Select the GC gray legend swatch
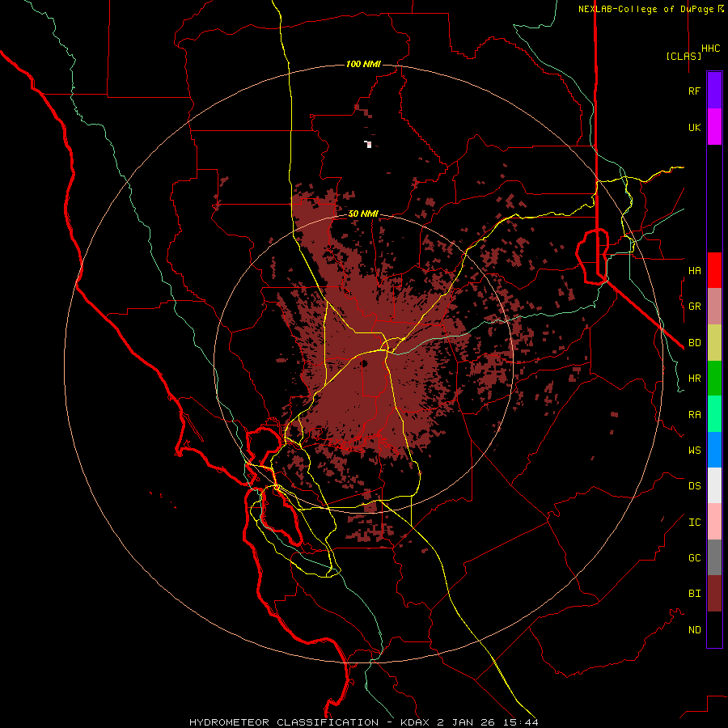Screen dimensions: 728x728 click(x=714, y=557)
